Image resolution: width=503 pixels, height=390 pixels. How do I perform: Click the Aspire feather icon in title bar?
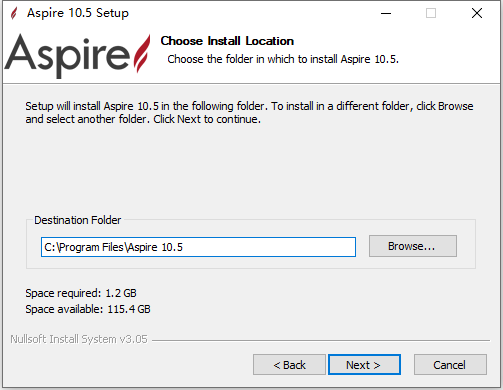tap(14, 13)
